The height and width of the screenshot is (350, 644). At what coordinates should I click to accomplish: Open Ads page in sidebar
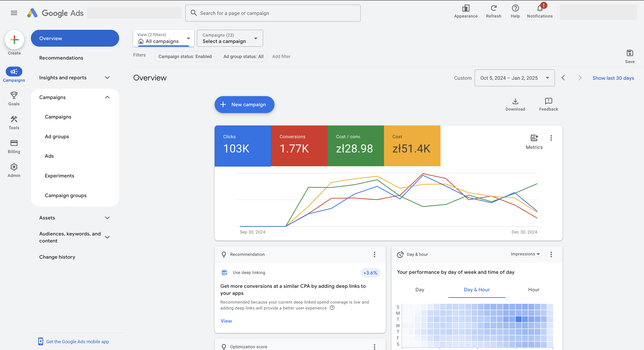pyautogui.click(x=49, y=156)
